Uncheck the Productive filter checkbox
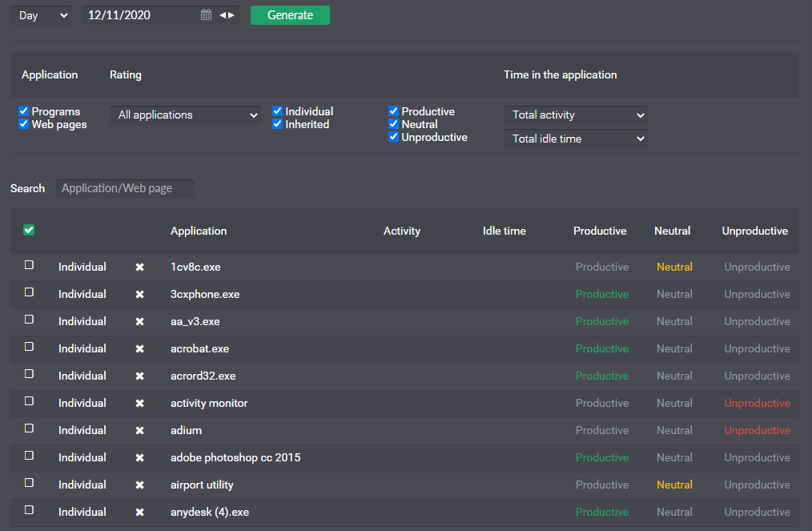Image resolution: width=812 pixels, height=531 pixels. click(393, 111)
